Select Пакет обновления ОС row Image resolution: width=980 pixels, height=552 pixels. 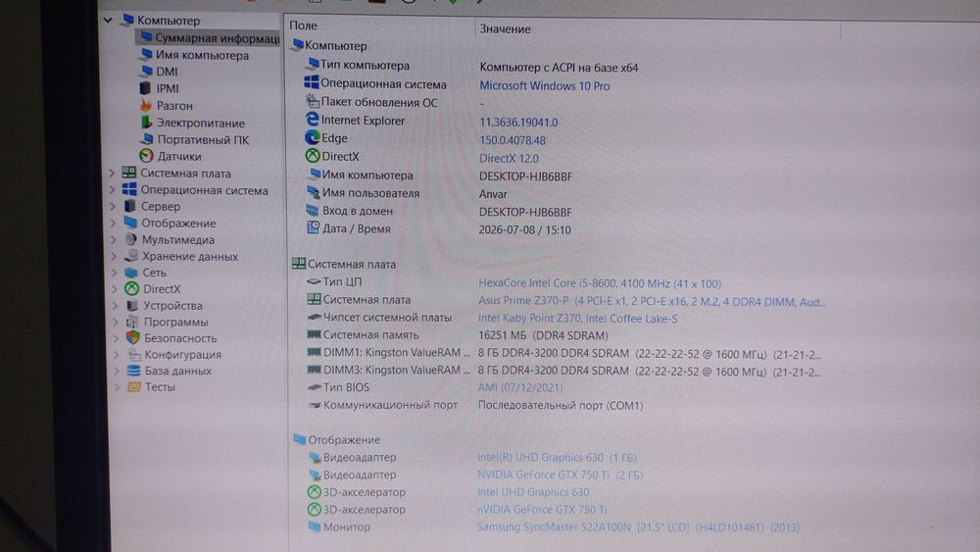coord(394,103)
